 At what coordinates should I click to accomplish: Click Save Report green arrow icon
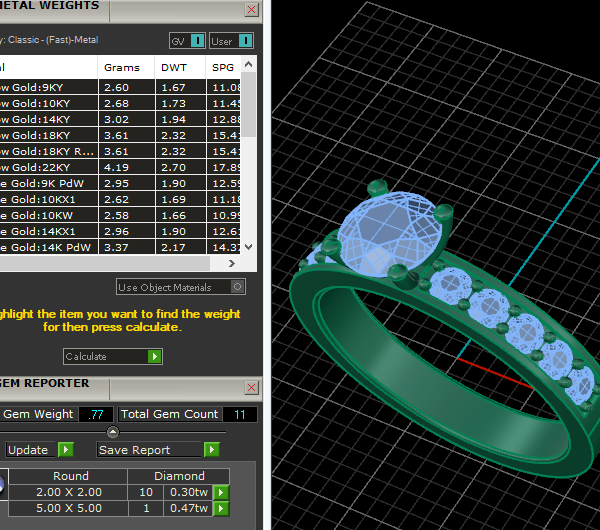coord(211,450)
